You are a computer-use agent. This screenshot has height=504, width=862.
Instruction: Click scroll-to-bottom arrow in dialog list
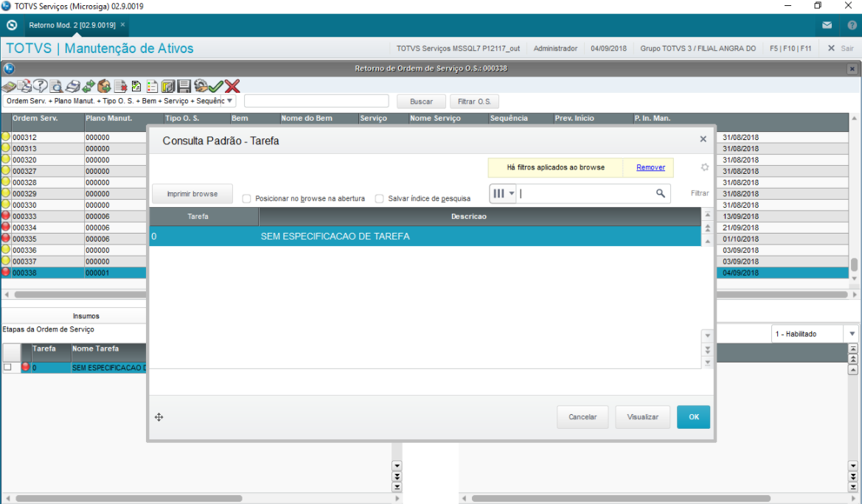coord(708,363)
